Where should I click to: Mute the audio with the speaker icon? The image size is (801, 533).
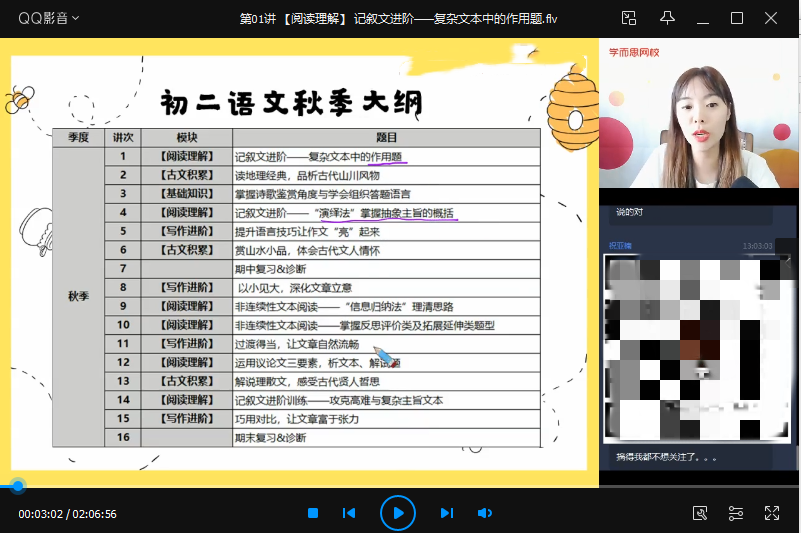click(x=485, y=513)
